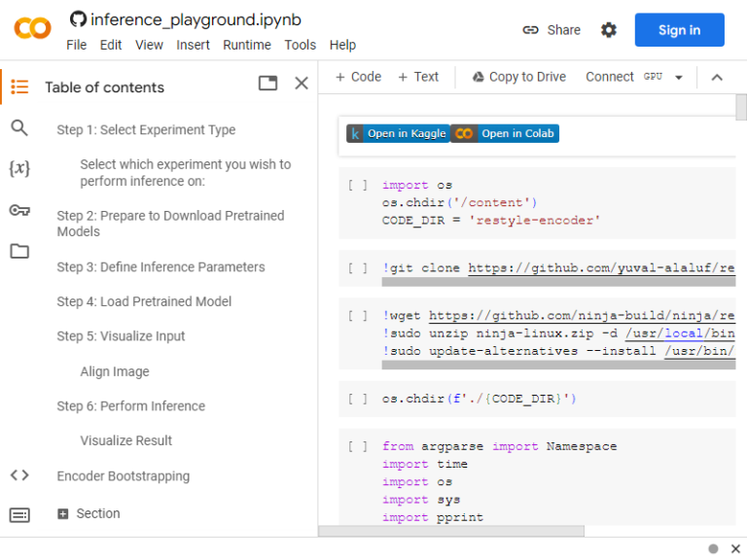The height and width of the screenshot is (560, 747).
Task: Run the os.chdir CODE_DIR cell
Action: click(x=357, y=399)
